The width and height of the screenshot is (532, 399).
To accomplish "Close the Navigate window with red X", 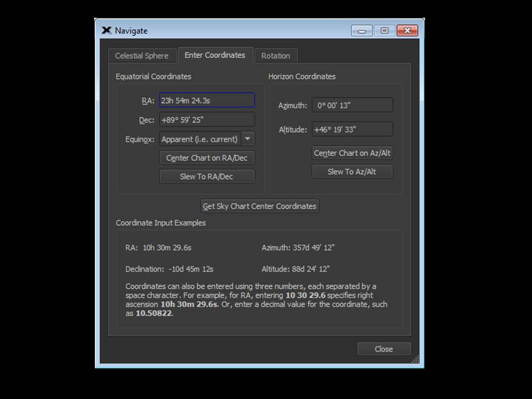I will pyautogui.click(x=407, y=31).
